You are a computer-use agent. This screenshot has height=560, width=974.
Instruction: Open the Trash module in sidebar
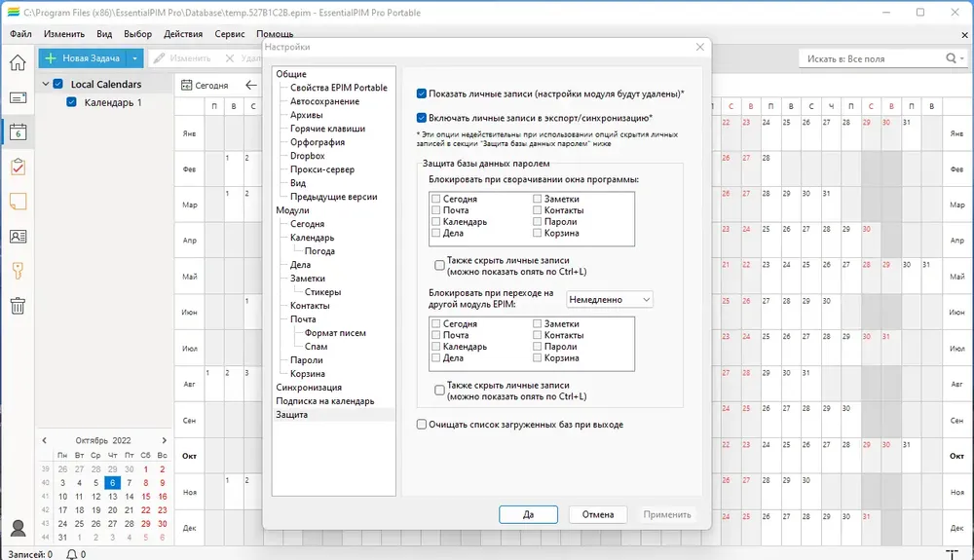click(x=18, y=306)
